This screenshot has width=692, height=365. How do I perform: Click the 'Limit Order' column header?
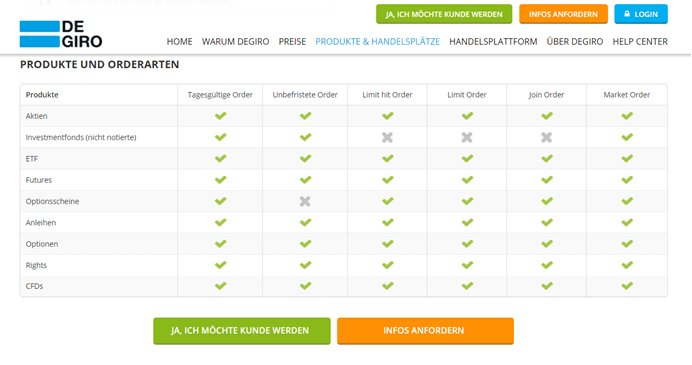coord(467,95)
